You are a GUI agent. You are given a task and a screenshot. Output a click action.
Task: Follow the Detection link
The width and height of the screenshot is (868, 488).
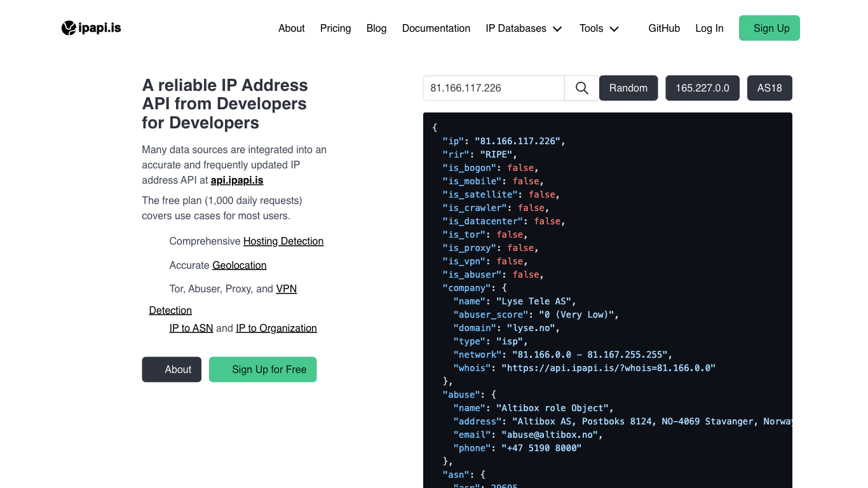pyautogui.click(x=170, y=310)
